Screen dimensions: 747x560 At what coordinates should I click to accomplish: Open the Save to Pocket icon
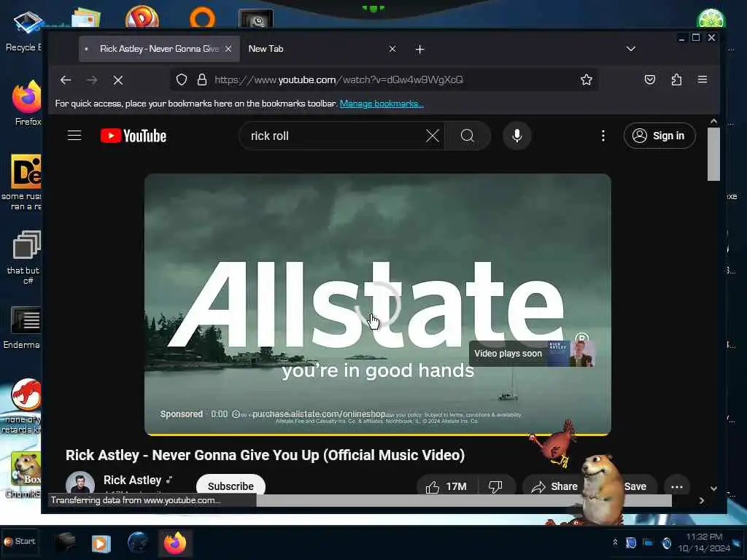(650, 79)
